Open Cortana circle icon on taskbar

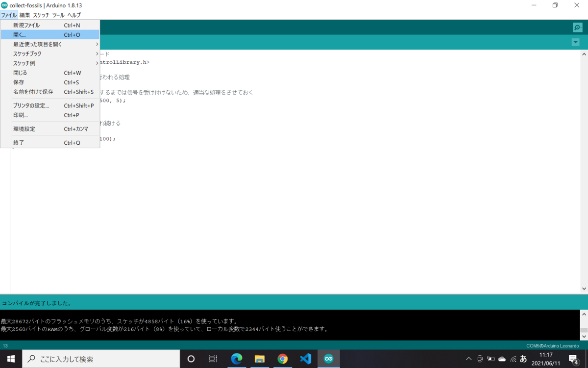click(191, 359)
